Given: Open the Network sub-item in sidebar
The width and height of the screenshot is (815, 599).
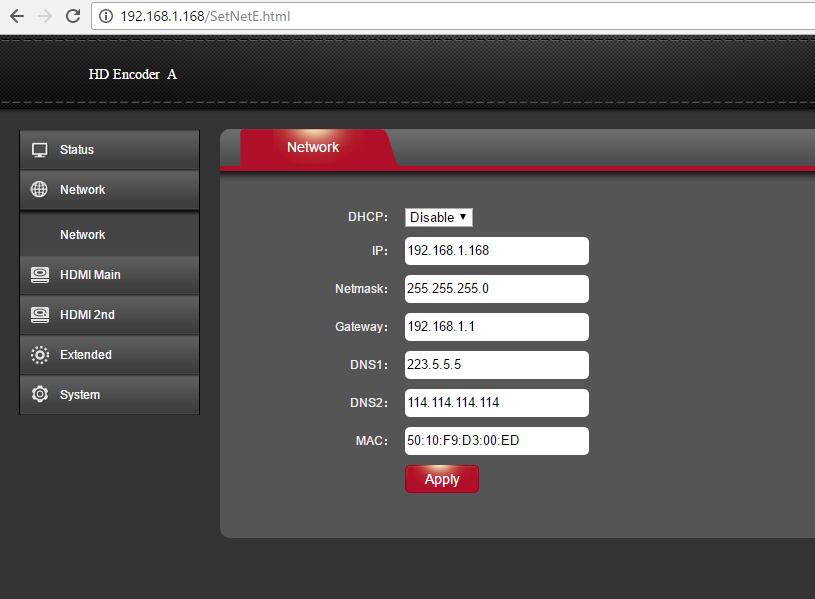Looking at the screenshot, I should 83,235.
